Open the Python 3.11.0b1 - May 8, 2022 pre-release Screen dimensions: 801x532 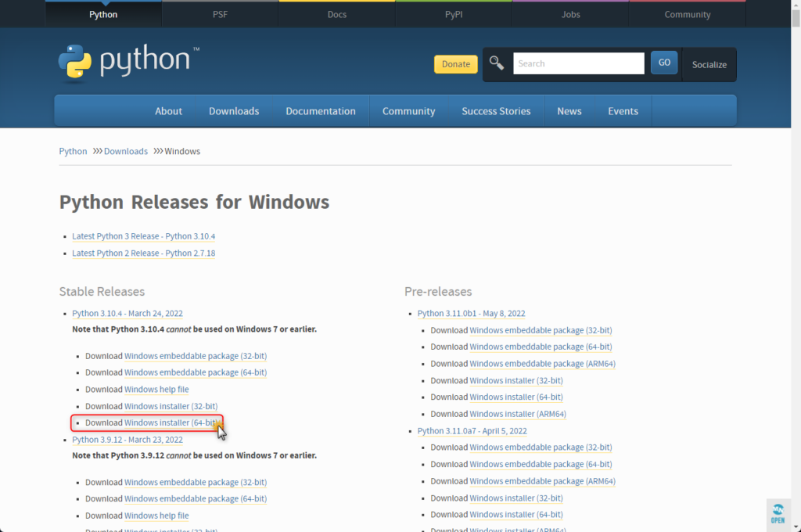click(471, 313)
